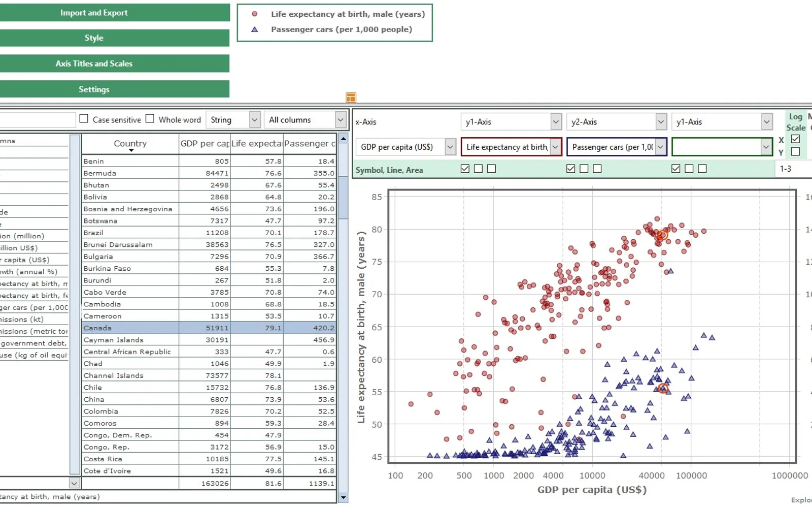This screenshot has height=508, width=812.
Task: Click Passenger cars column header
Action: pos(310,144)
